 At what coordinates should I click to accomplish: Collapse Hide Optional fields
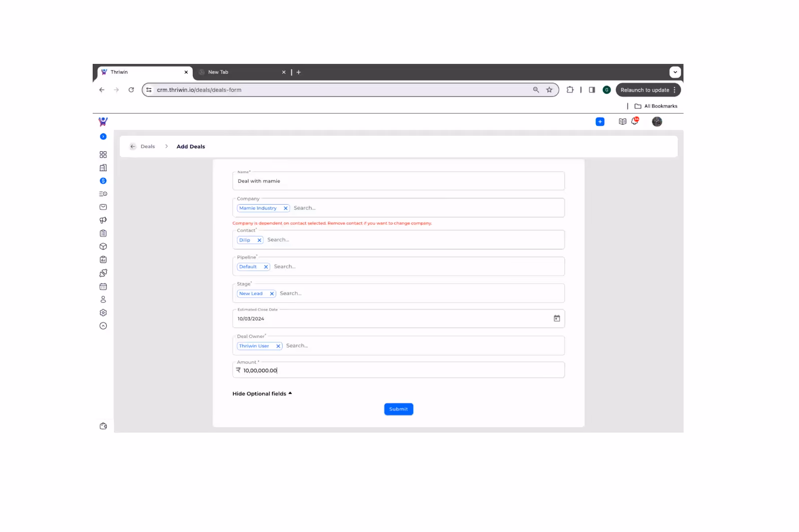[262, 394]
